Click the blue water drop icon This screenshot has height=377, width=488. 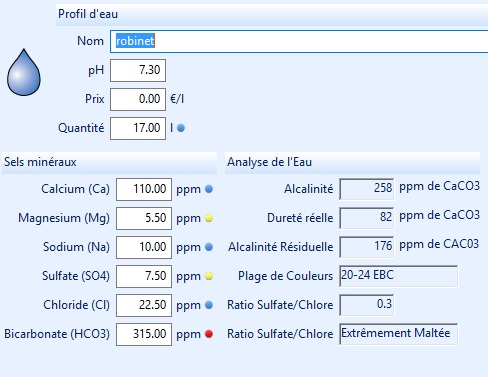coord(24,72)
